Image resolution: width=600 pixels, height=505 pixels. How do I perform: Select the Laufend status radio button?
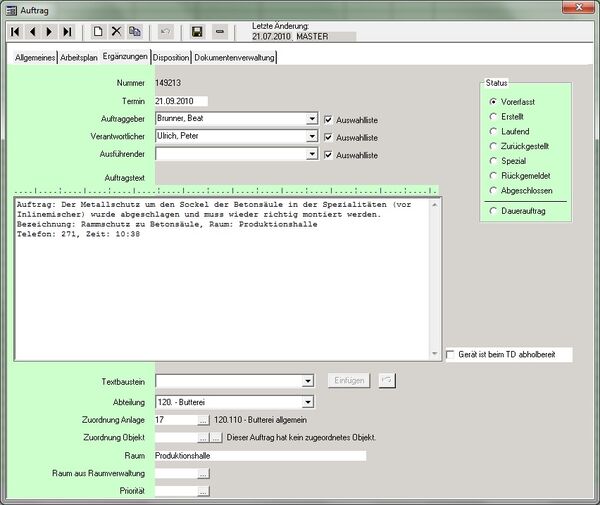[x=493, y=131]
